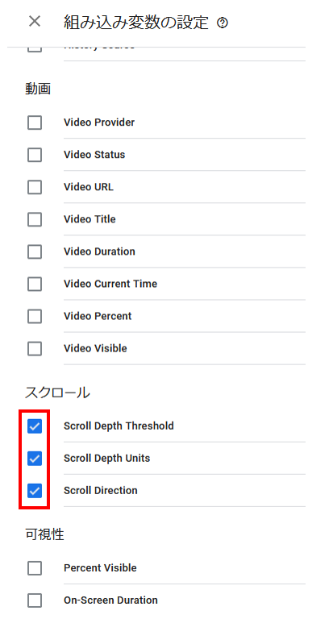Uncheck the Scroll Depth Units checkbox
Image resolution: width=333 pixels, height=644 pixels.
35,459
